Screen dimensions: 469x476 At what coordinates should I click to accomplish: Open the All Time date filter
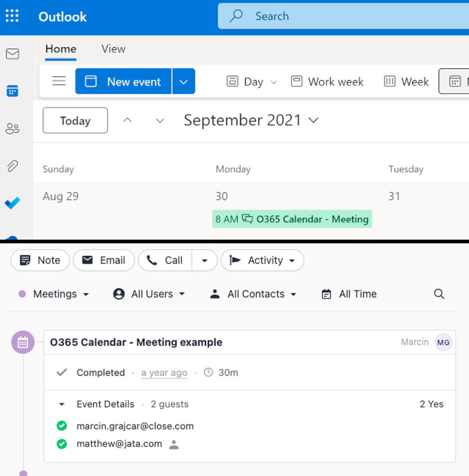(349, 294)
